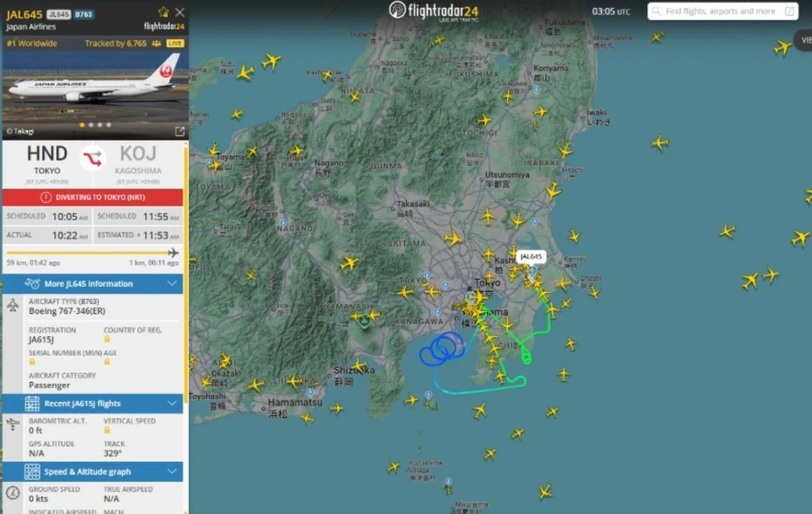Show the fourth aircraft photo via carousel dot
Screen dimensions: 812x514
pyautogui.click(x=108, y=125)
